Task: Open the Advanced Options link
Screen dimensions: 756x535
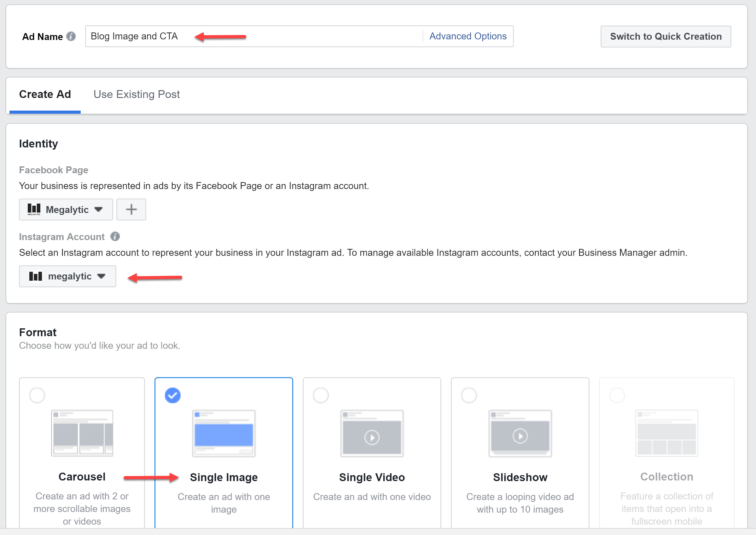Action: coord(468,36)
